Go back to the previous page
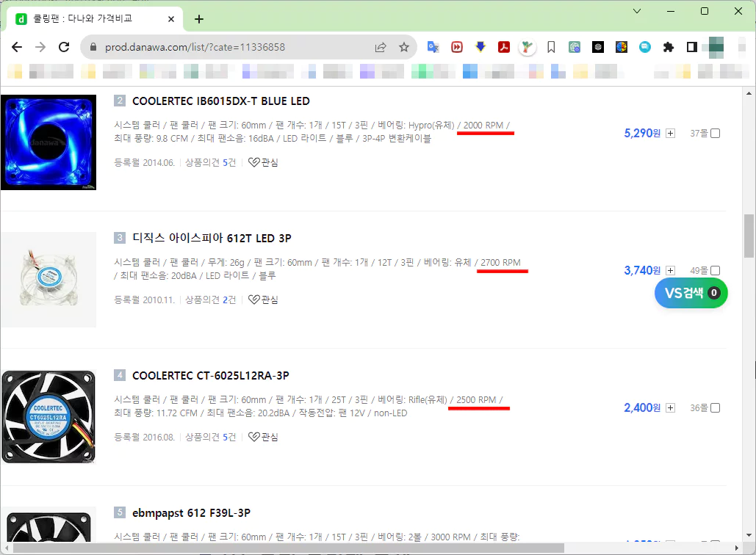 click(17, 47)
